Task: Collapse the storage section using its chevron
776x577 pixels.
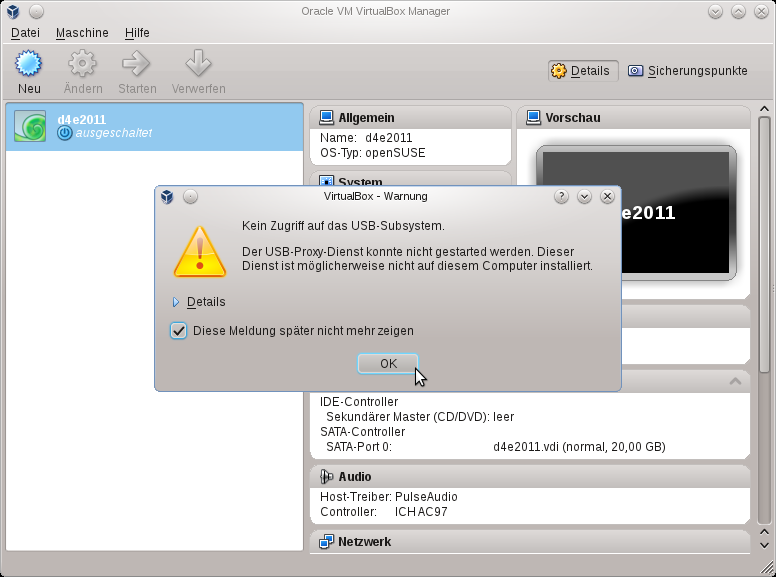Action: coord(735,381)
